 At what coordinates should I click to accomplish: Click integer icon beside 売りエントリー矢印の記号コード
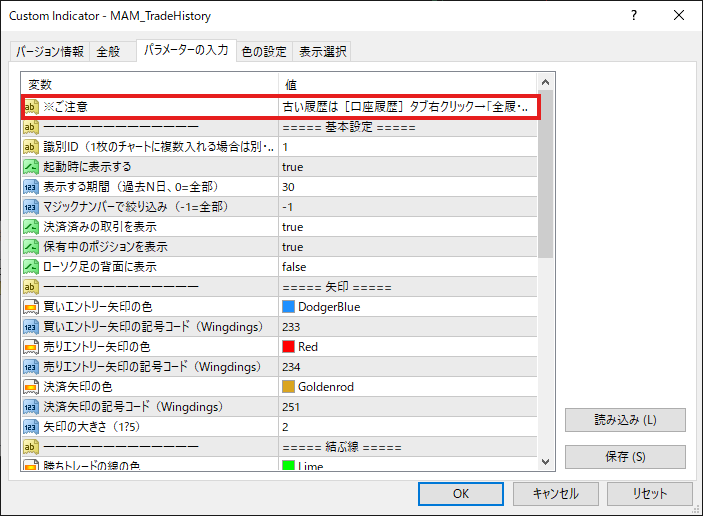pos(30,367)
